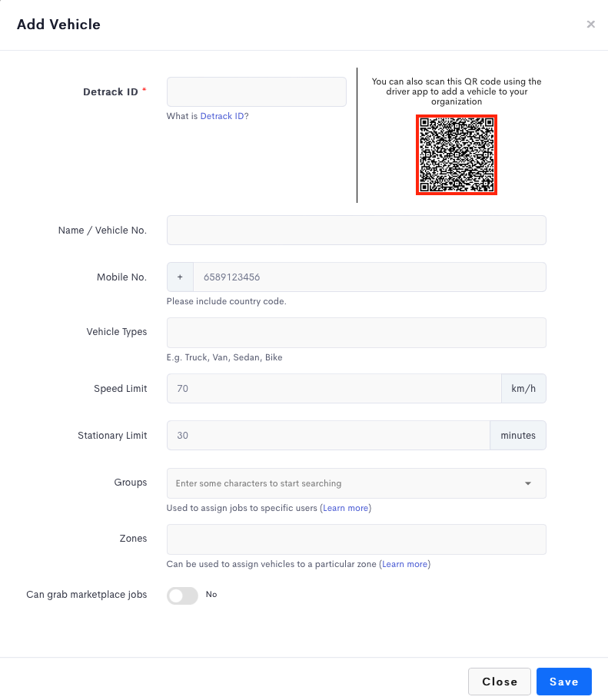This screenshot has width=608, height=700.
Task: Click the Zones input field
Action: pos(357,539)
